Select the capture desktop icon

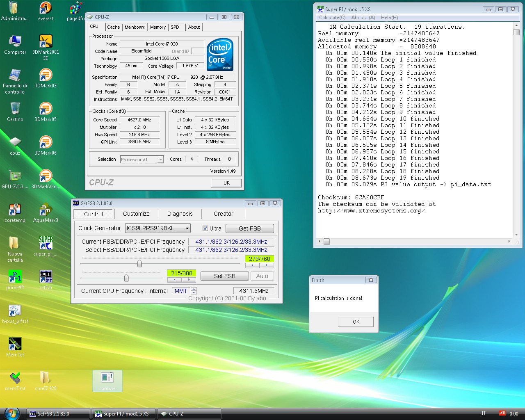(107, 381)
